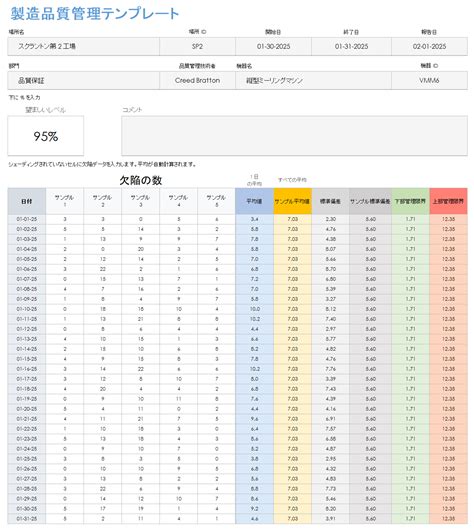
Task: Click lower control limit cell in the 01-31-25 row
Action: coord(410,519)
